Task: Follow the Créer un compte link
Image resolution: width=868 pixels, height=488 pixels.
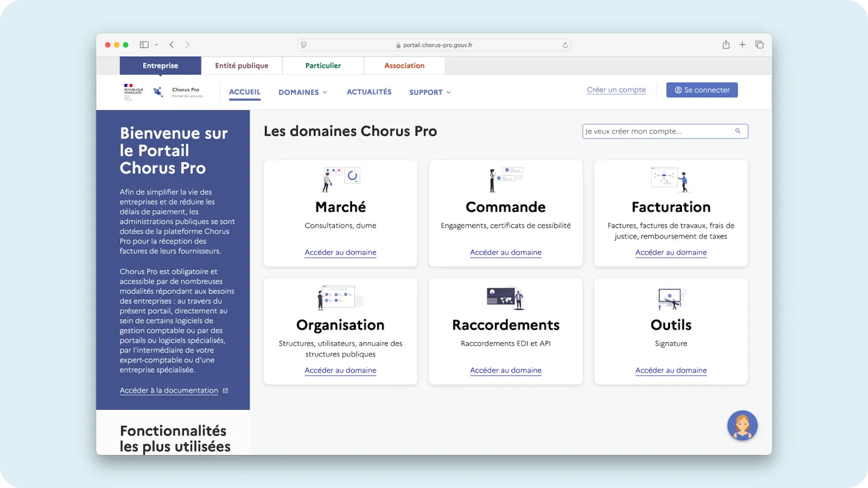Action: pyautogui.click(x=616, y=90)
